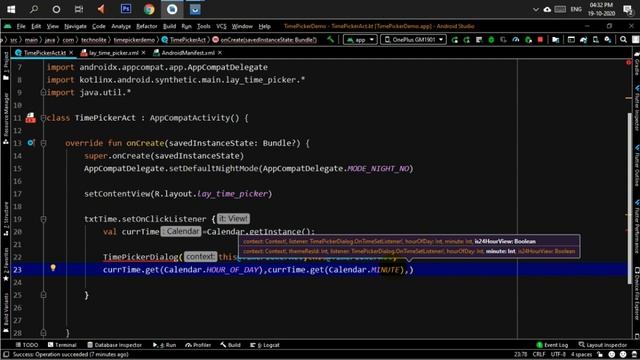
Task: Open the SDK Manager icon
Action: pos(608,40)
